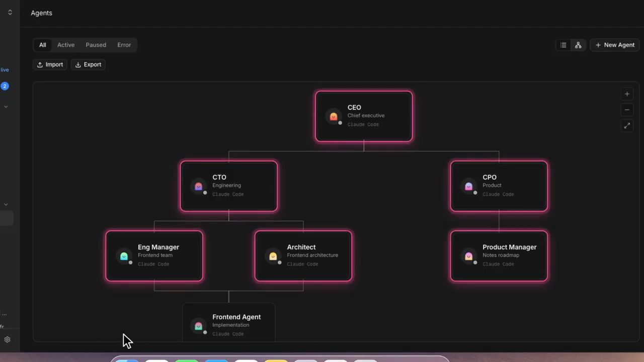Zoom in on the org chart
The width and height of the screenshot is (644, 362).
627,94
